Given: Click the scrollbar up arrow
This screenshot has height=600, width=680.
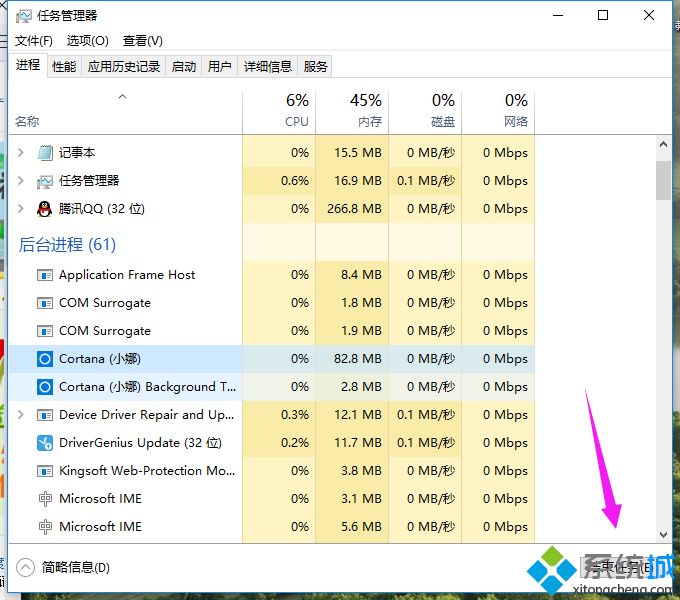Looking at the screenshot, I should (663, 144).
